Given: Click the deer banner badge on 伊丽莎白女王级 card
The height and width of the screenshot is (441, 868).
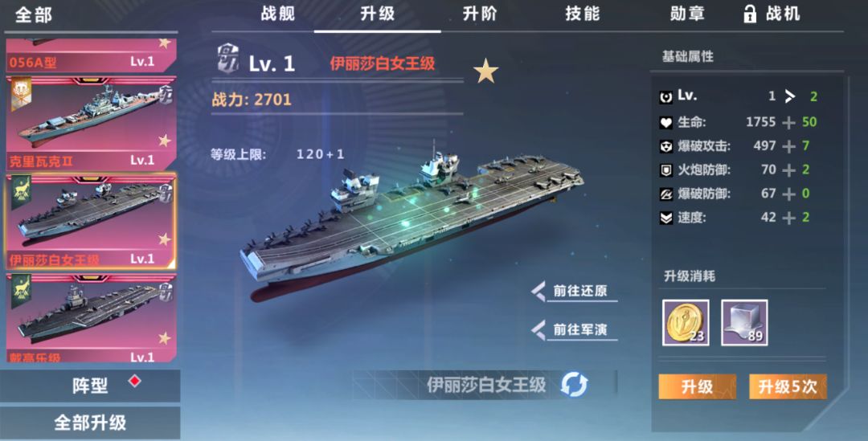Looking at the screenshot, I should [20, 193].
